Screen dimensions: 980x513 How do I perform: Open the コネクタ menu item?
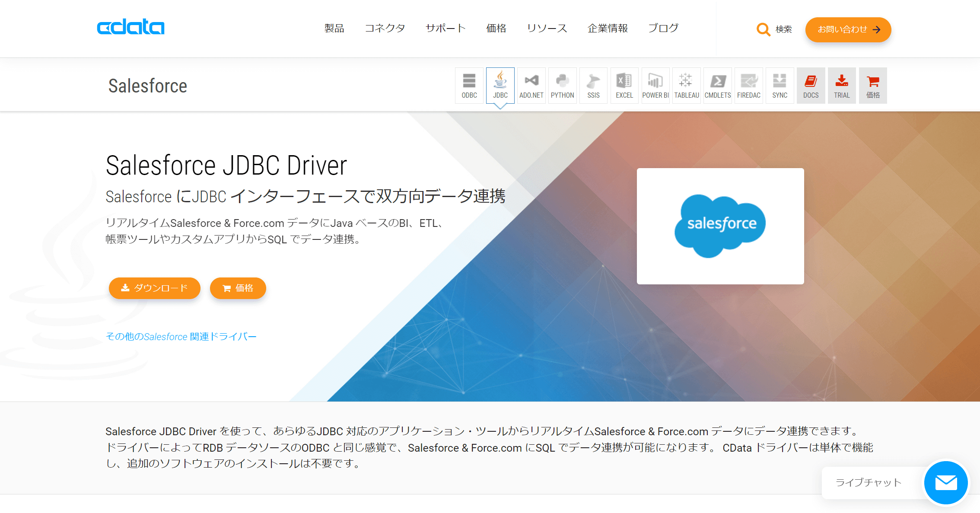385,29
